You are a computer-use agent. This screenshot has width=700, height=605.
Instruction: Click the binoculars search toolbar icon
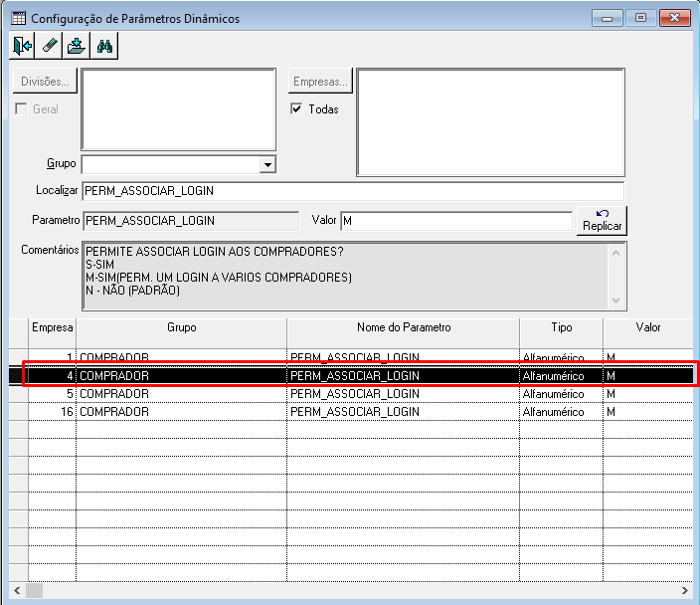(x=104, y=46)
